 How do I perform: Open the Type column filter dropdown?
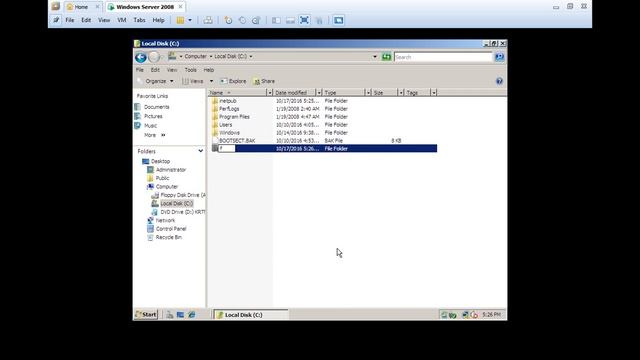tap(368, 93)
